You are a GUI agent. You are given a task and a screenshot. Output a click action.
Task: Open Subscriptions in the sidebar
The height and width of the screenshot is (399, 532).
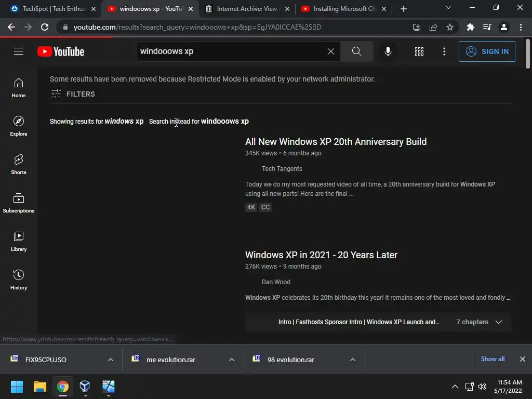(19, 203)
